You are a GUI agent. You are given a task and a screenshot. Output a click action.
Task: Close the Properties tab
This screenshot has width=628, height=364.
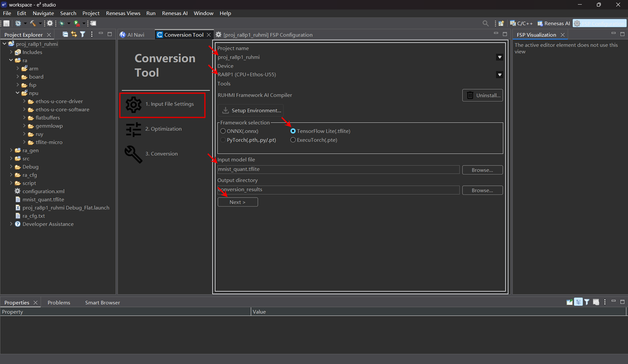point(35,303)
